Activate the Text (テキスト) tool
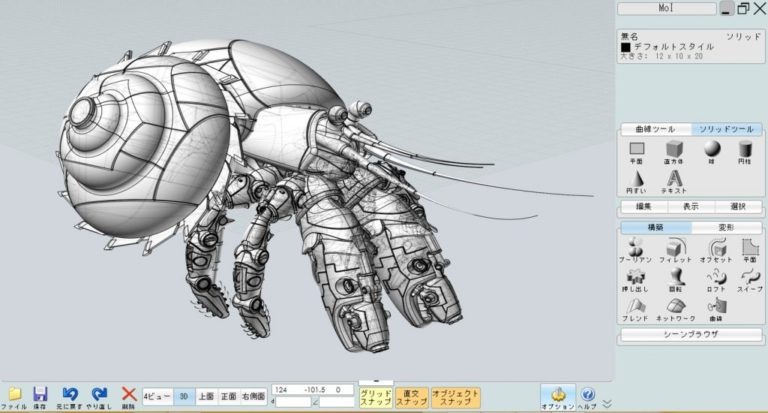 pyautogui.click(x=674, y=182)
